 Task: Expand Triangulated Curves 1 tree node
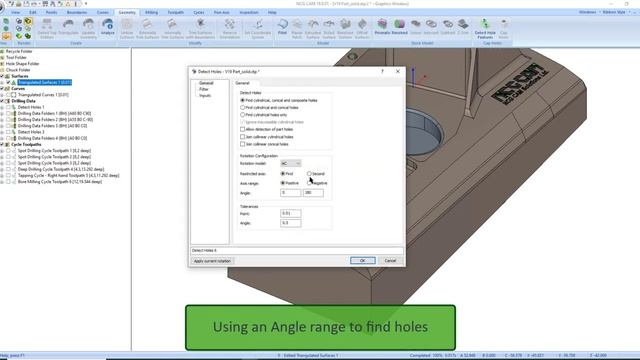pos(2,95)
